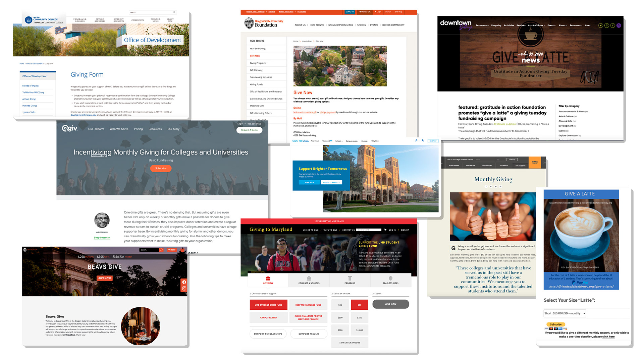644x362 pixels.
Task: Click the Shay Lessman author link
Action: [102, 238]
